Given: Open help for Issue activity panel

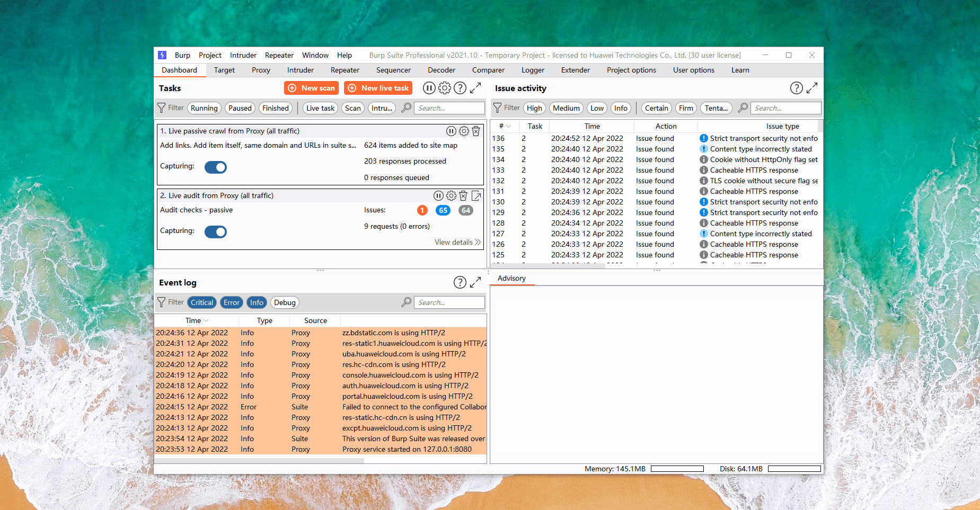Looking at the screenshot, I should pyautogui.click(x=797, y=88).
